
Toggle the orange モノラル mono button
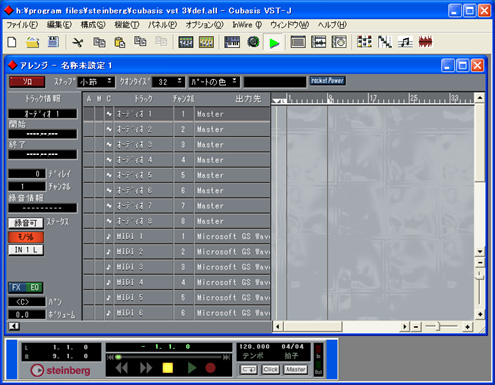pos(26,237)
